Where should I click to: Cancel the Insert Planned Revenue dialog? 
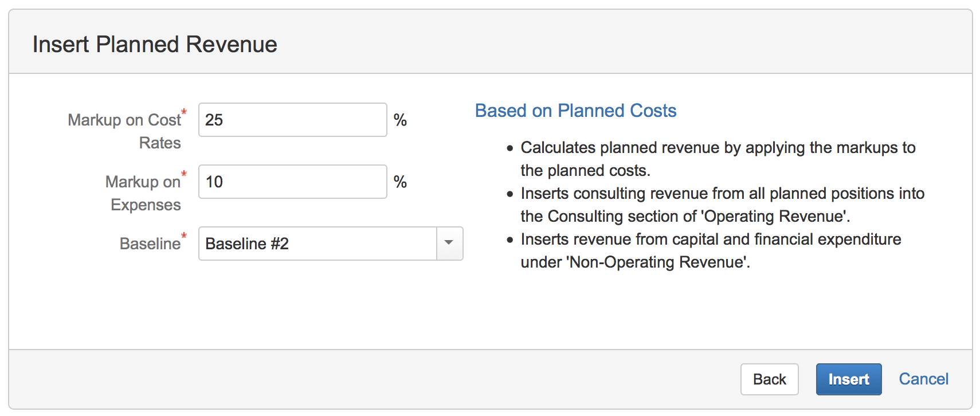point(923,379)
